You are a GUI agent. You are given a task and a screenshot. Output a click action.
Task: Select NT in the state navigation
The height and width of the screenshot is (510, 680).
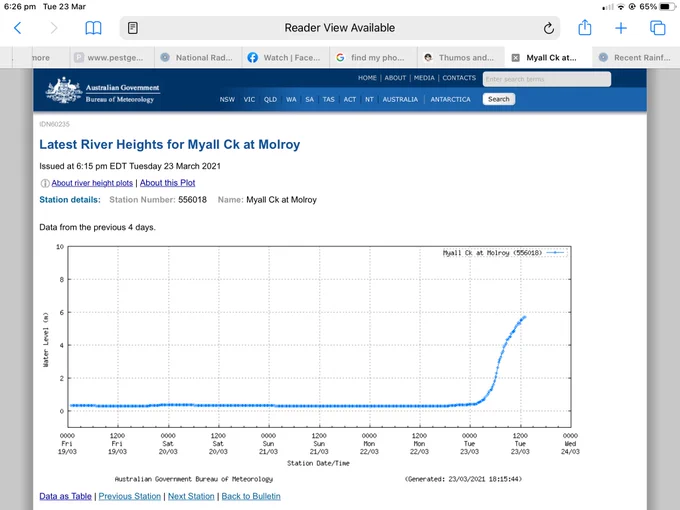369,99
